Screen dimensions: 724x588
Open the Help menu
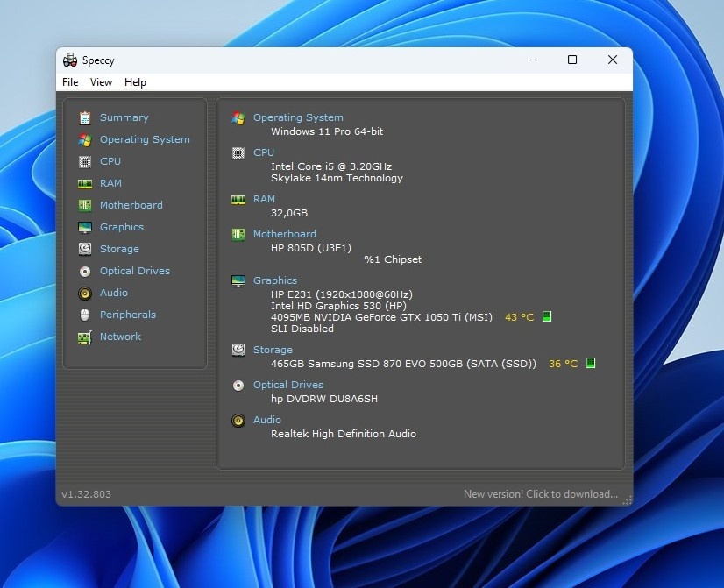135,82
